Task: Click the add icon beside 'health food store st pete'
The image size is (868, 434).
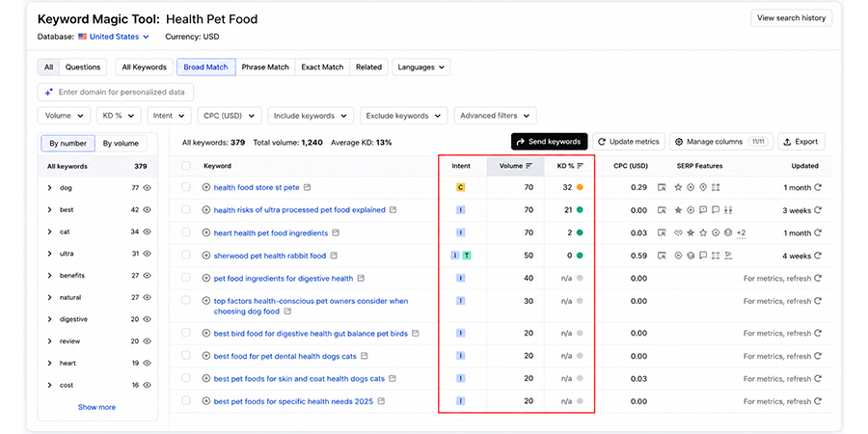Action: coord(206,187)
